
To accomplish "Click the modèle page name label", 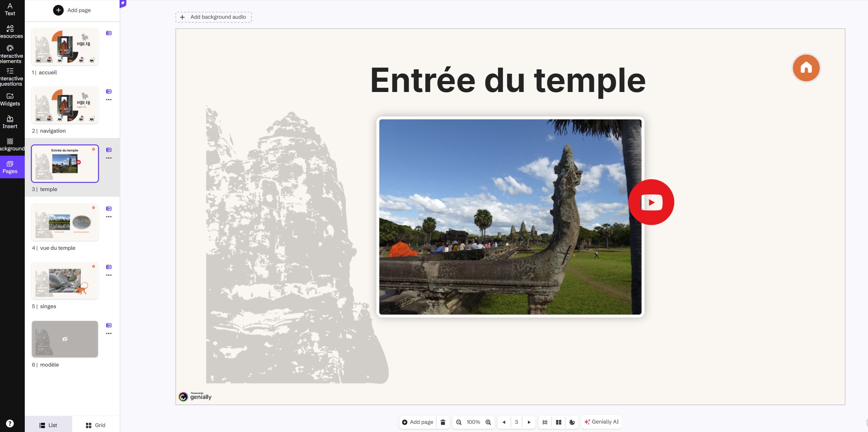I will click(50, 365).
